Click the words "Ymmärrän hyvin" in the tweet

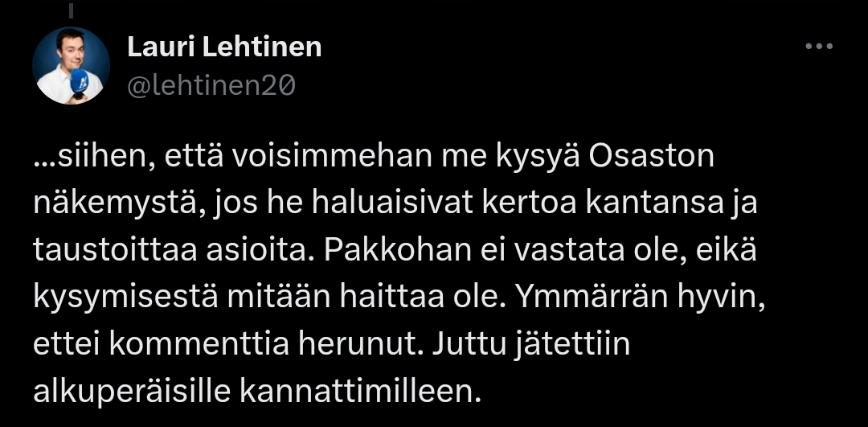638,298
